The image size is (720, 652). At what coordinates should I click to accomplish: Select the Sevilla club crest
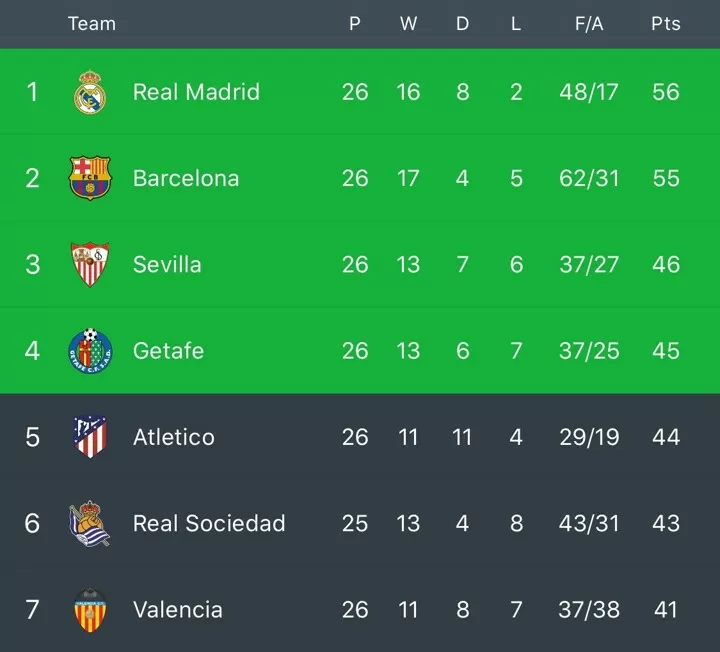click(90, 264)
